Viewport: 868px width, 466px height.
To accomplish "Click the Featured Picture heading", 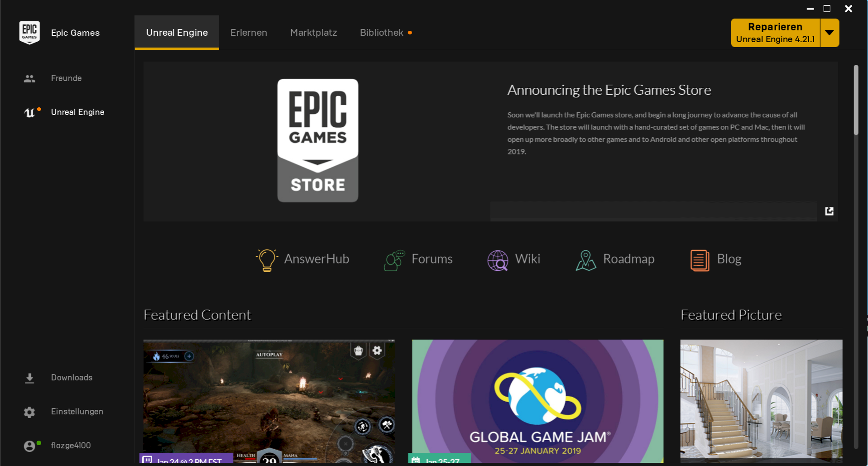I will pos(731,315).
